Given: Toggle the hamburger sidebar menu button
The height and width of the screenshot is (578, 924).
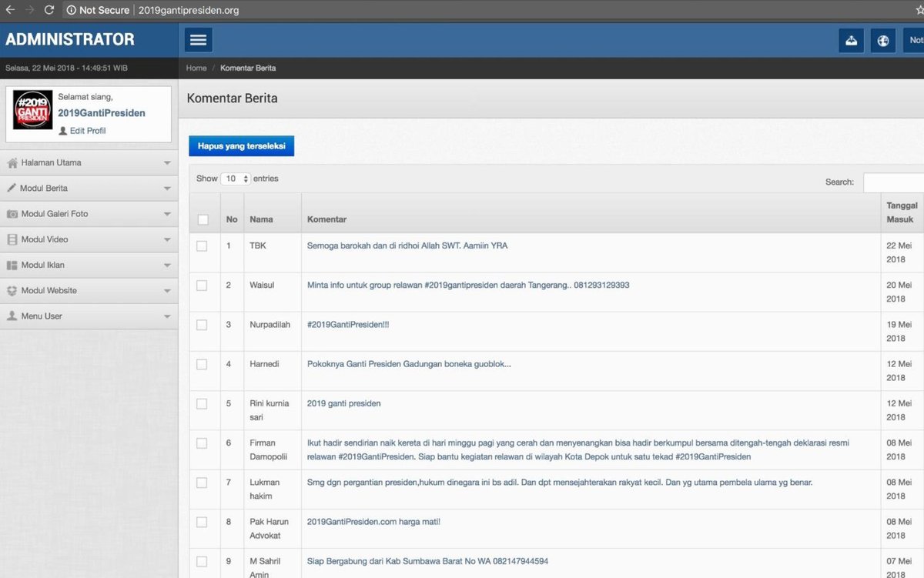Looking at the screenshot, I should pyautogui.click(x=198, y=40).
